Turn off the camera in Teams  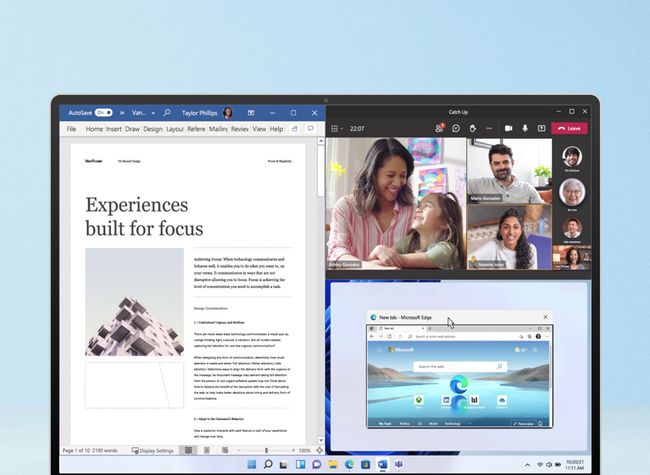[x=508, y=128]
